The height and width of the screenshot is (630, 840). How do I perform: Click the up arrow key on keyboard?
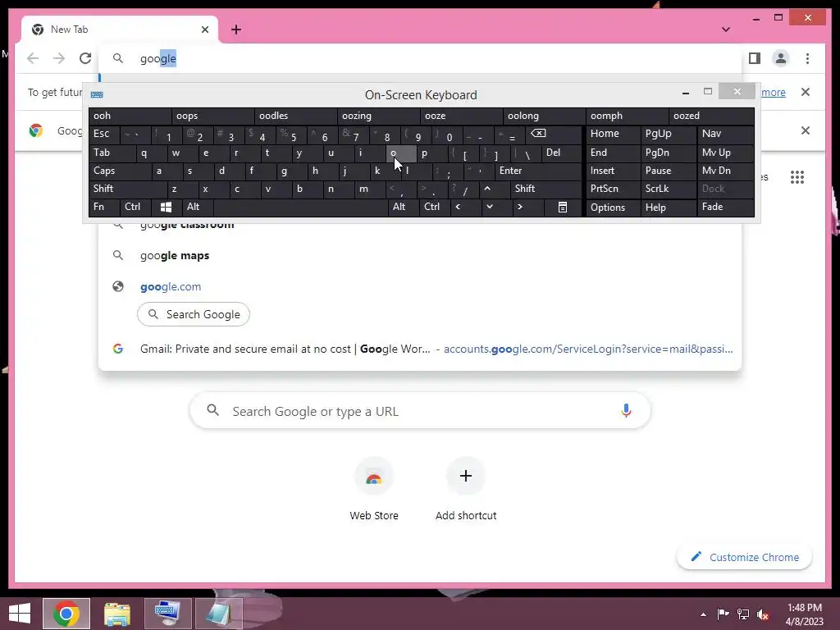pyautogui.click(x=487, y=189)
